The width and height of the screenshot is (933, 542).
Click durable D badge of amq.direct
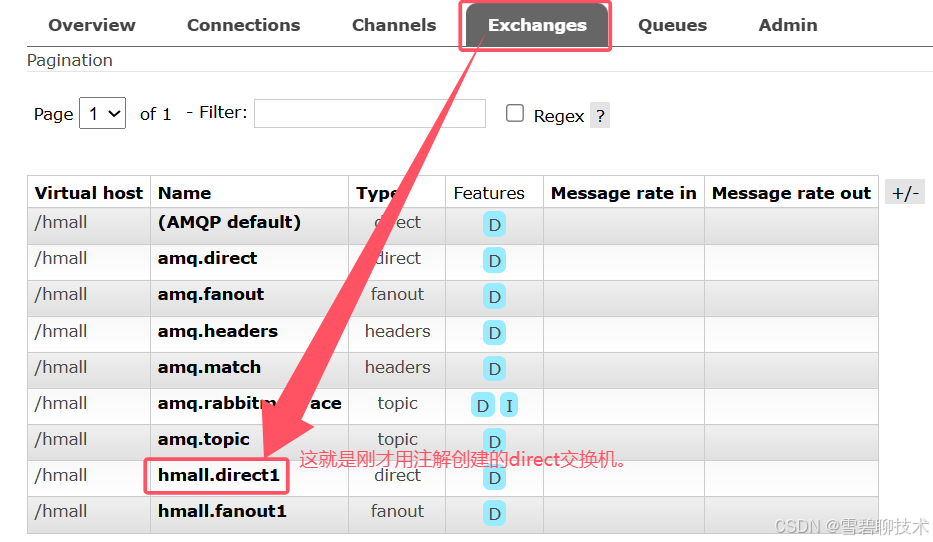coord(494,261)
